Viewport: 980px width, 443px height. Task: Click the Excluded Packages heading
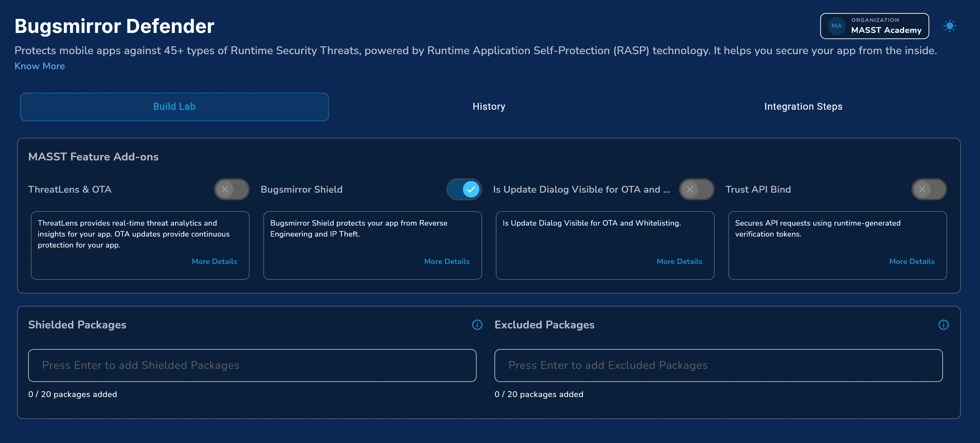tap(544, 325)
